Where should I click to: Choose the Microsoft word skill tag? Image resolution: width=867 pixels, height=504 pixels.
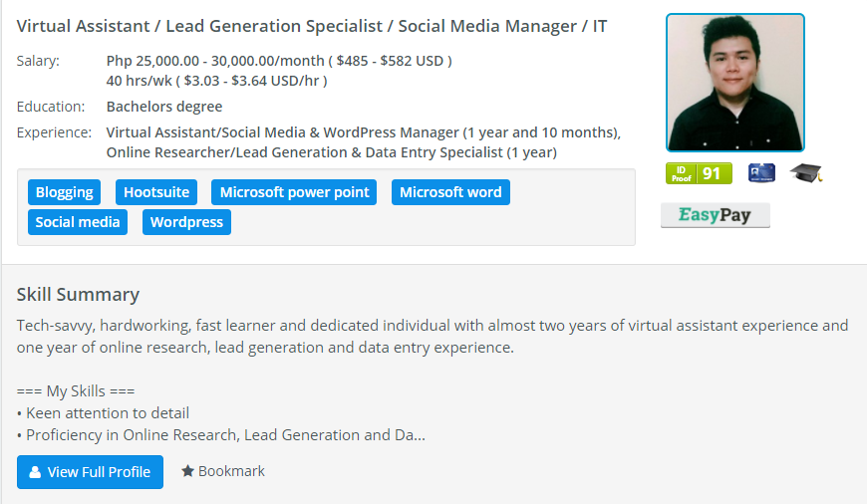[450, 192]
